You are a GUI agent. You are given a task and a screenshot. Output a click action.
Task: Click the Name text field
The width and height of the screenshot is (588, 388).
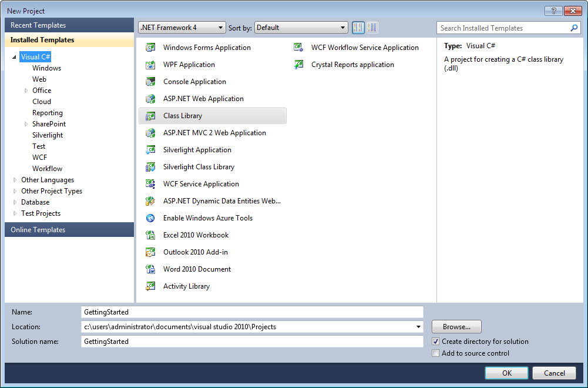click(252, 312)
